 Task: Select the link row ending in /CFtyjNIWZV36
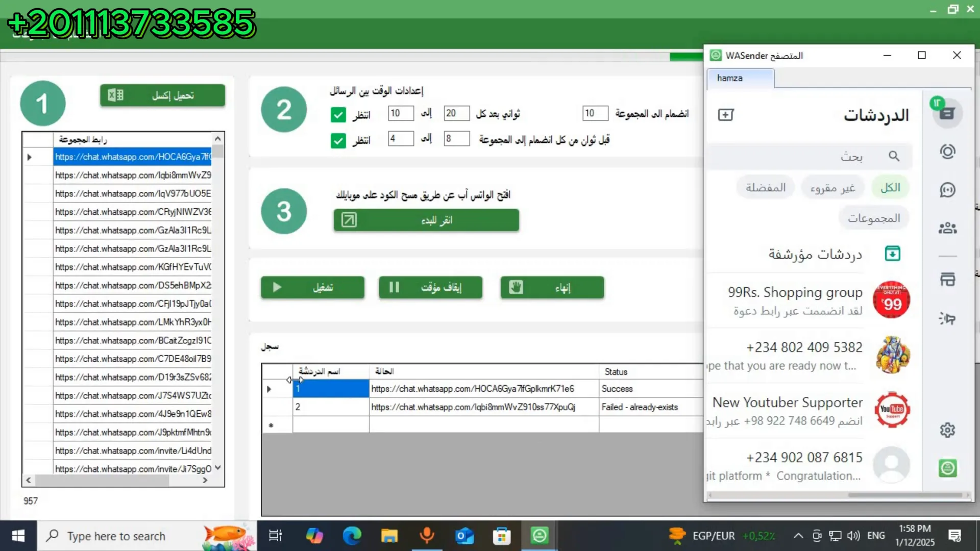tap(132, 212)
